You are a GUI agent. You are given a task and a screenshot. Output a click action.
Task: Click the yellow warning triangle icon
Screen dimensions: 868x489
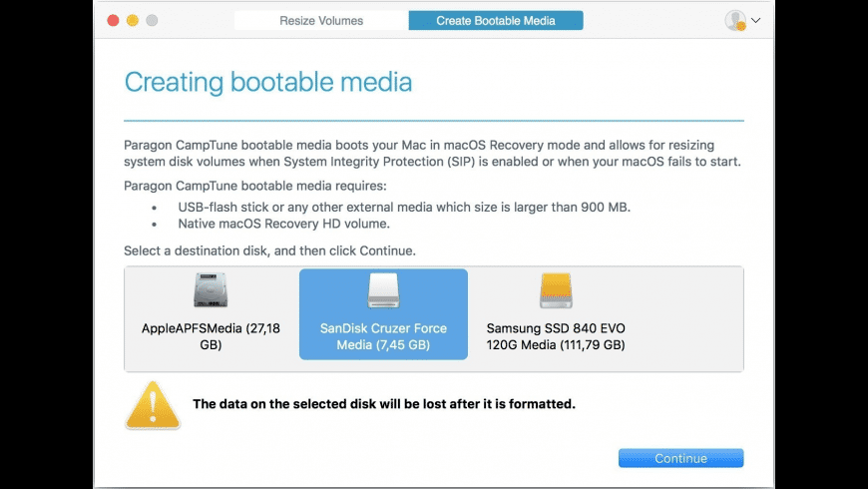(153, 404)
